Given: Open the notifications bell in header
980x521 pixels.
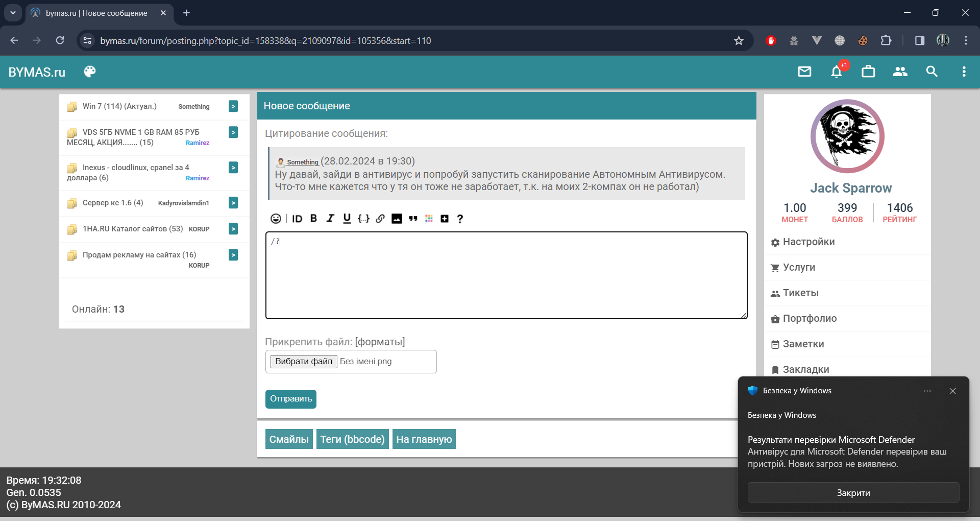Looking at the screenshot, I should click(836, 72).
